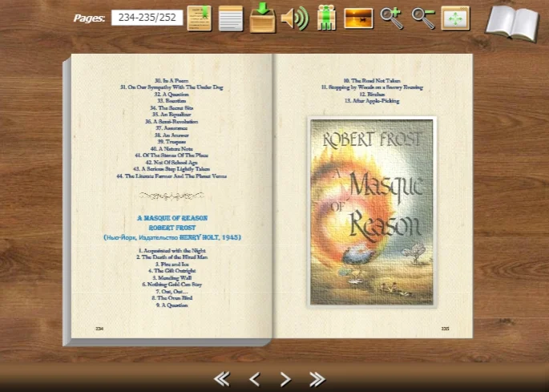Select '34. The Secret Sits' entry
This screenshot has width=549, height=392.
pyautogui.click(x=172, y=108)
